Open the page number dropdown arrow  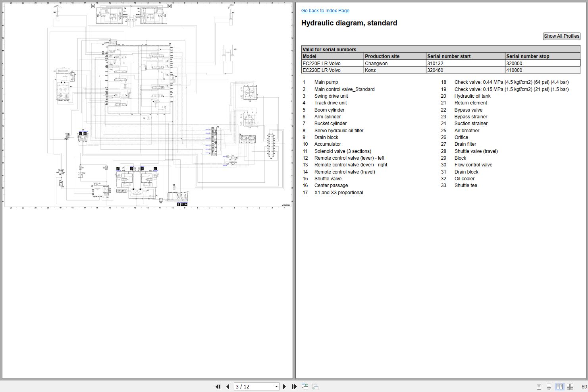click(x=276, y=386)
